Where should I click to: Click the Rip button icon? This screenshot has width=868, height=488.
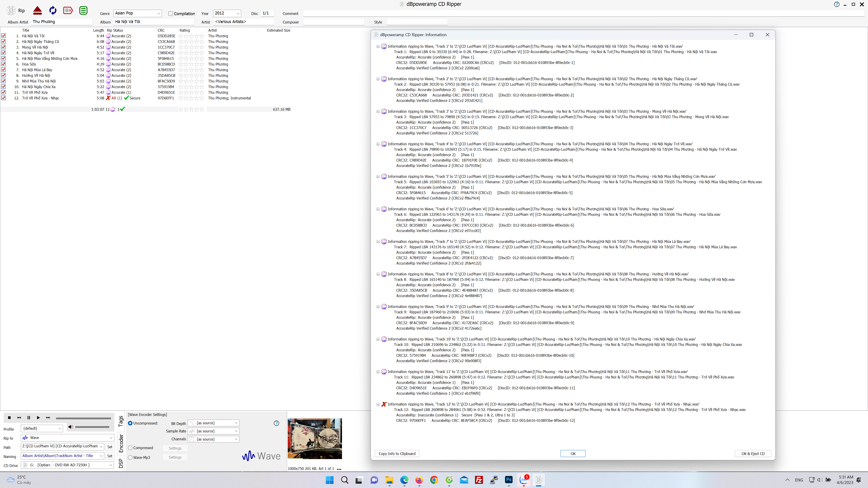pos(12,10)
